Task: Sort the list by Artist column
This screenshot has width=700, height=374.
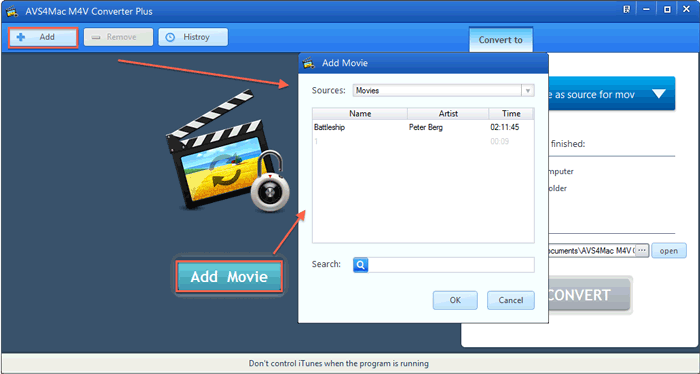Action: click(448, 113)
